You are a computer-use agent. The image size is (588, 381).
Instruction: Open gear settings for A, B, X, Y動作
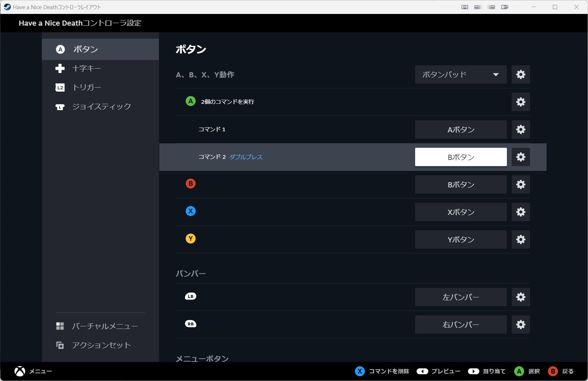point(520,74)
